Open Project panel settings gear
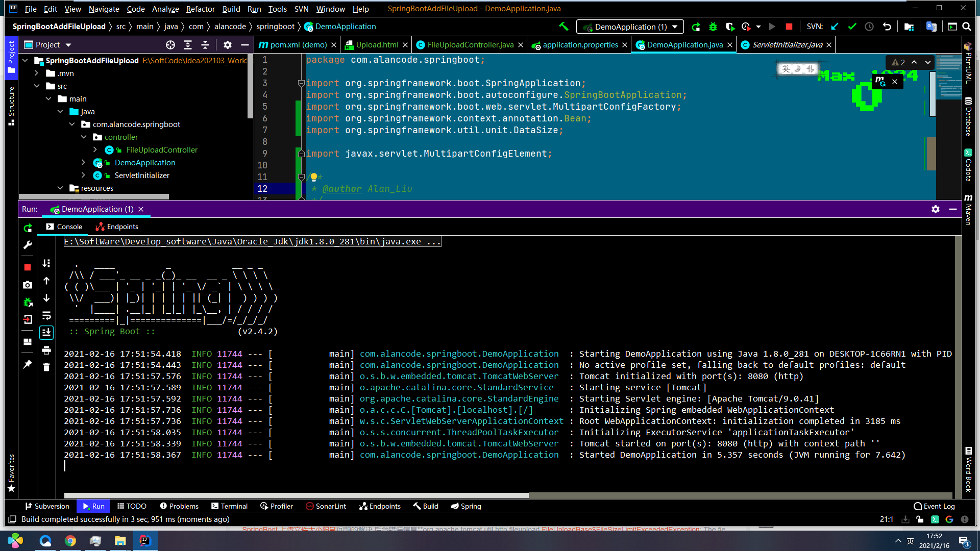The image size is (980, 551). tap(228, 45)
